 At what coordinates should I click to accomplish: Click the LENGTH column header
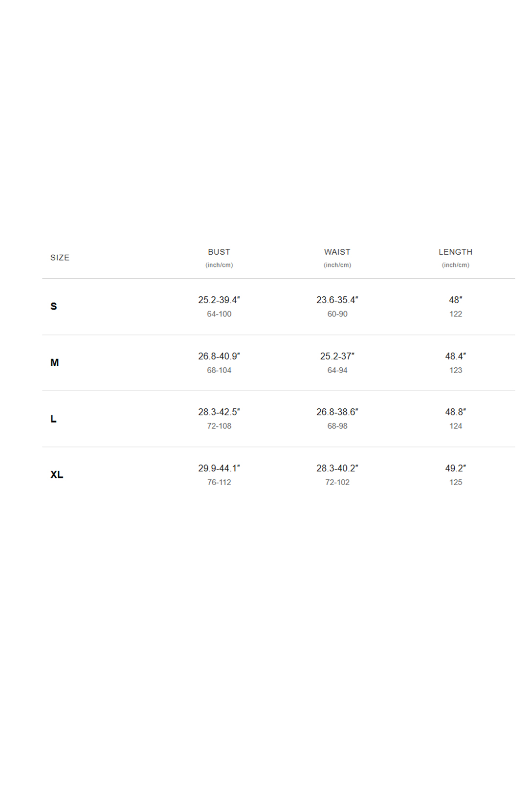(x=456, y=252)
